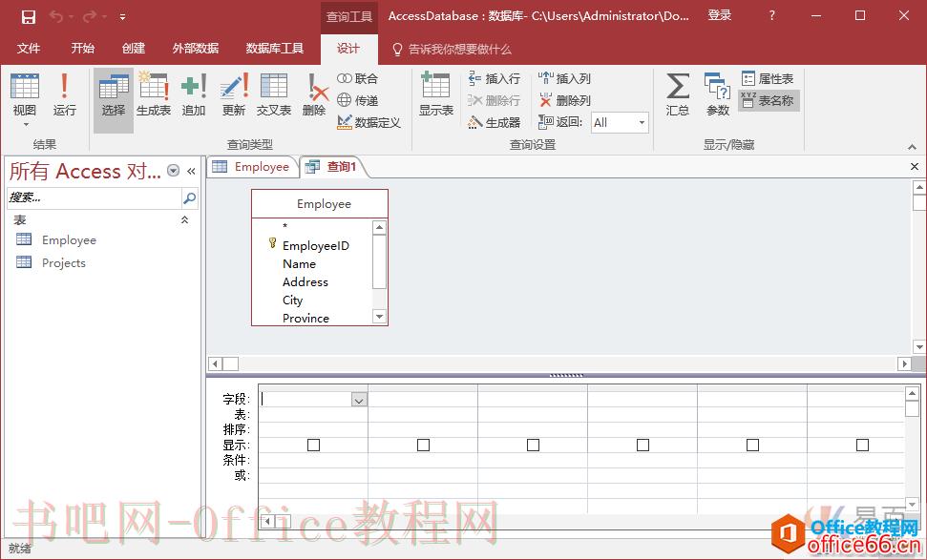Select the asterisk field in Employee list

tap(284, 227)
